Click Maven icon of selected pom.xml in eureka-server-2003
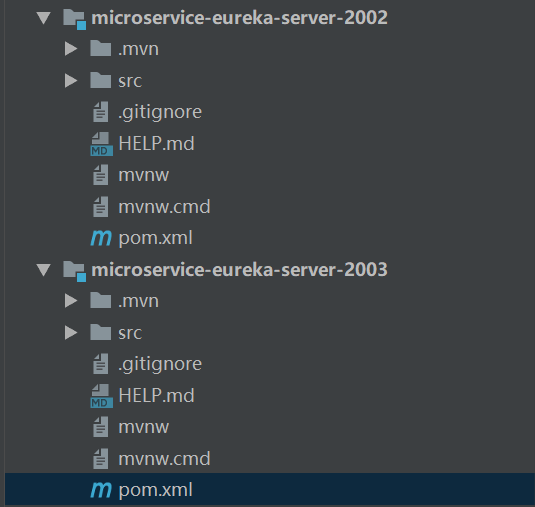This screenshot has width=535, height=507. (101, 490)
